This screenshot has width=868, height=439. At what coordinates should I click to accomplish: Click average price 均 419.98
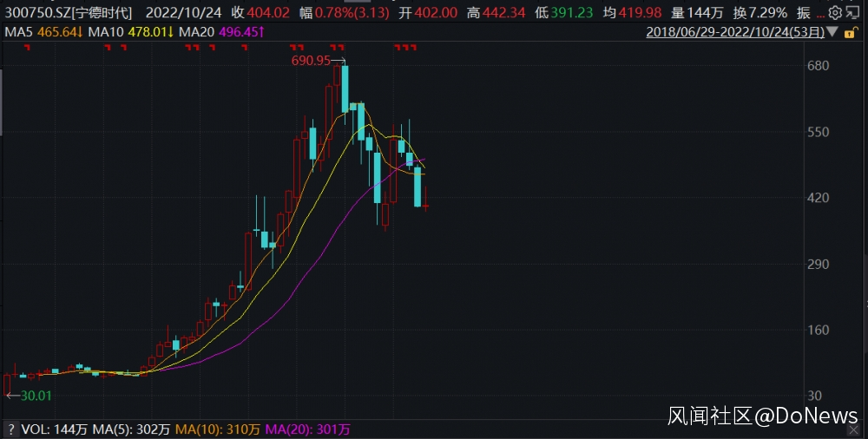tap(632, 13)
